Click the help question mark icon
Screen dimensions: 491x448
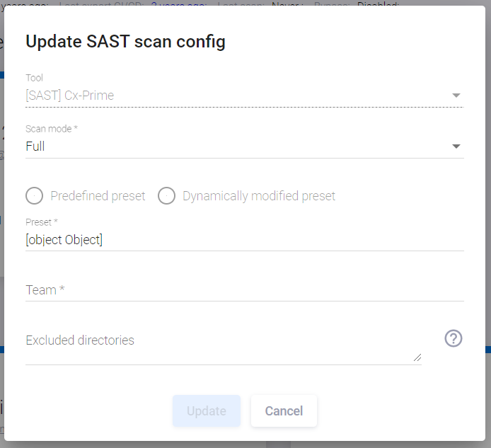pyautogui.click(x=454, y=339)
